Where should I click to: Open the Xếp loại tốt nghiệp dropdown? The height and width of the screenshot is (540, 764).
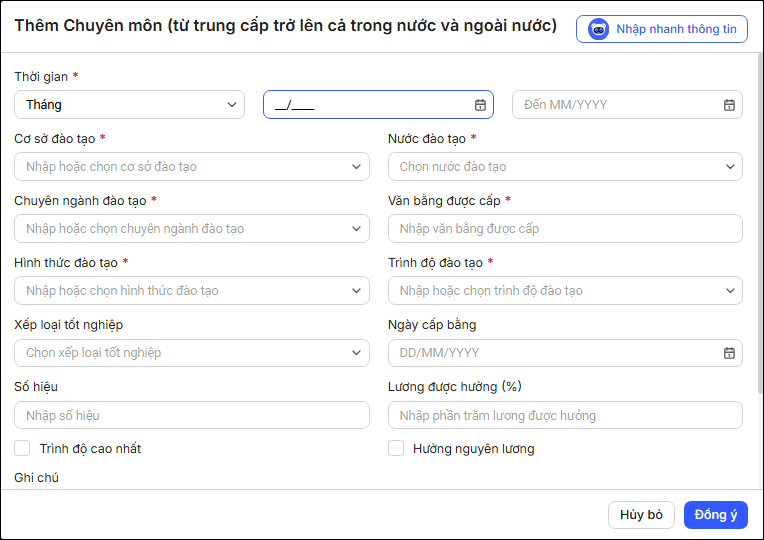[x=192, y=353]
